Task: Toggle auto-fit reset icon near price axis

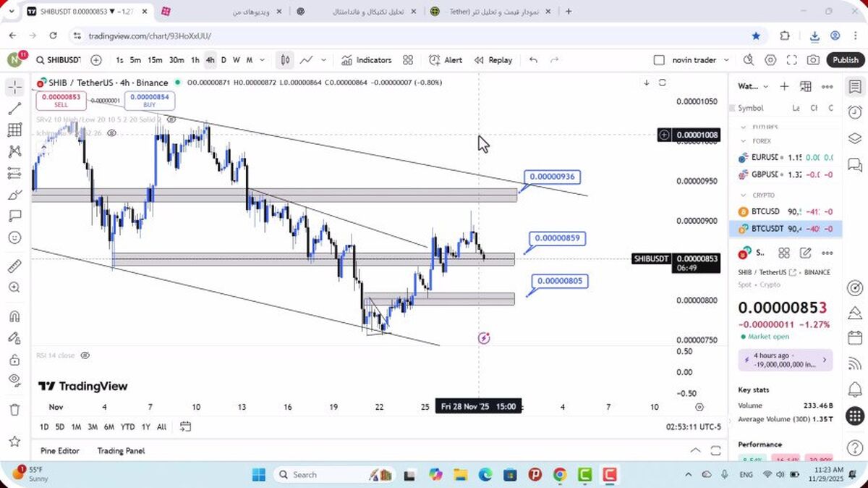Action: (x=662, y=83)
